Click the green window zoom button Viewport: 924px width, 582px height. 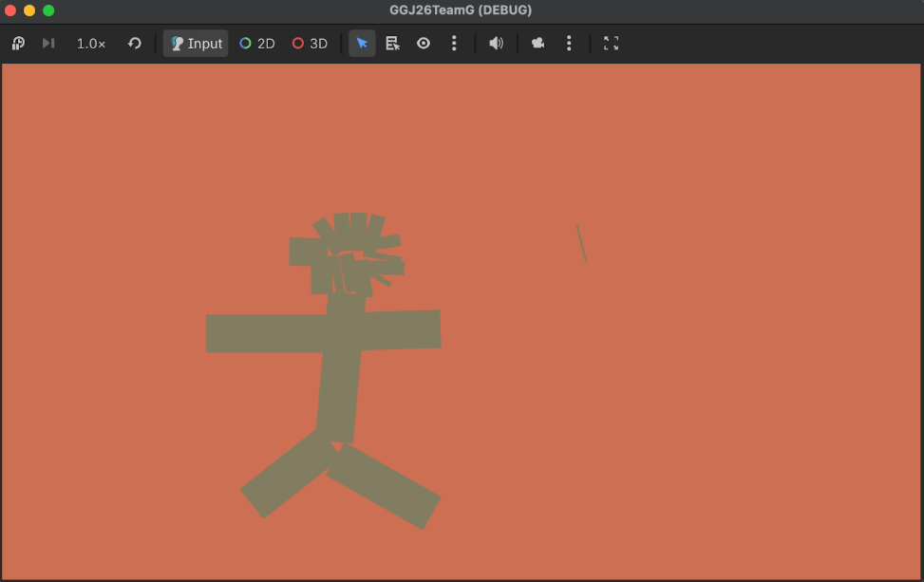click(x=48, y=10)
